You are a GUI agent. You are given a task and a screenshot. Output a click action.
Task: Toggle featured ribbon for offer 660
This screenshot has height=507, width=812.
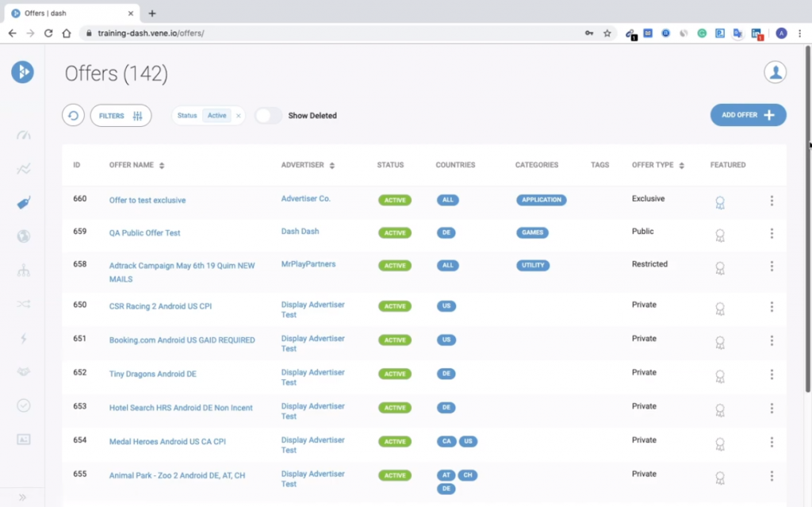click(x=719, y=202)
